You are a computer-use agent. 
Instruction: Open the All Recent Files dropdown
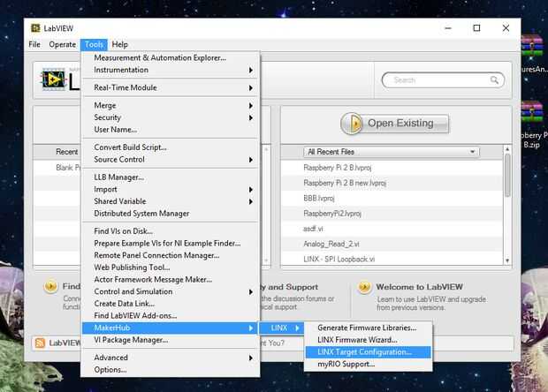pos(392,152)
